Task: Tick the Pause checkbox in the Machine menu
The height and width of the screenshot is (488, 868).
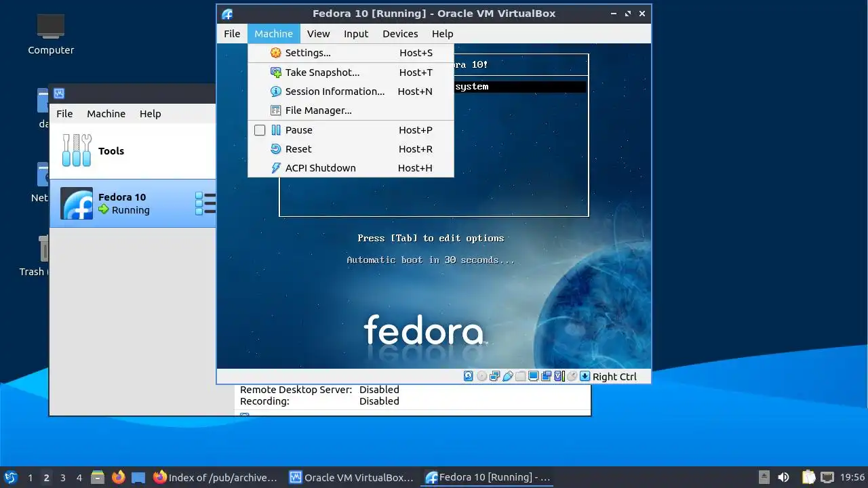Action: coord(260,130)
